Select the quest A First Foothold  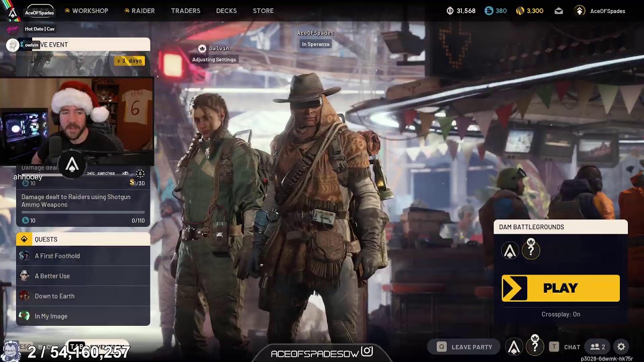point(83,256)
